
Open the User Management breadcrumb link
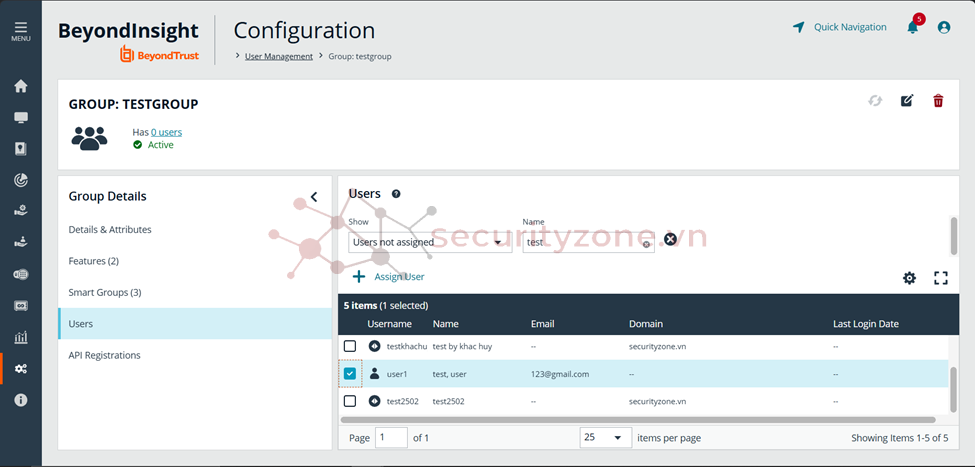tap(279, 56)
